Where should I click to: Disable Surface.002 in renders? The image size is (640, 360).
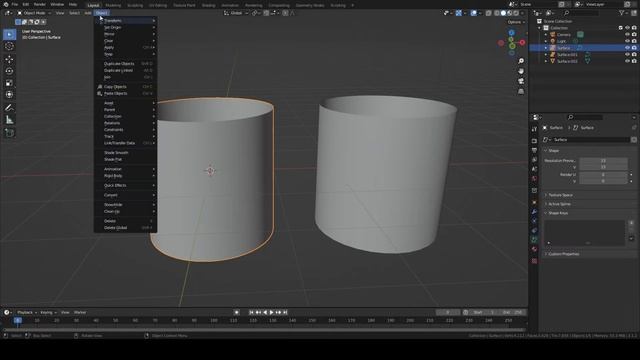634,61
